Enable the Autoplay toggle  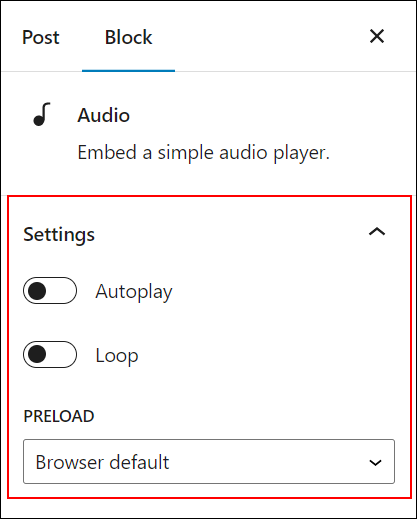[x=50, y=291]
